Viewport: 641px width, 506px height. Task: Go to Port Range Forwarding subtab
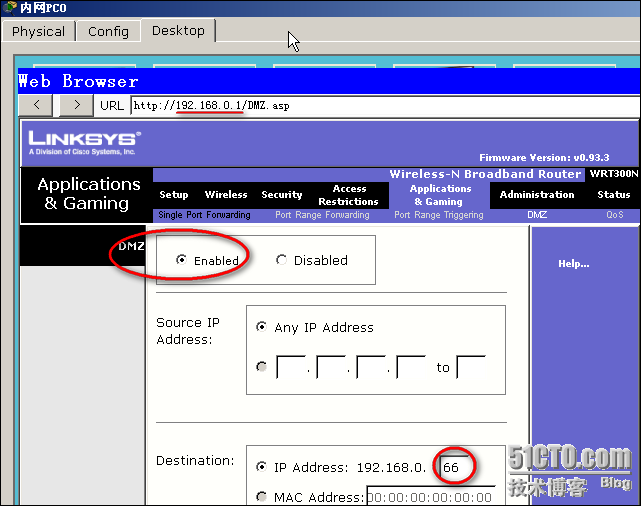pyautogui.click(x=322, y=215)
